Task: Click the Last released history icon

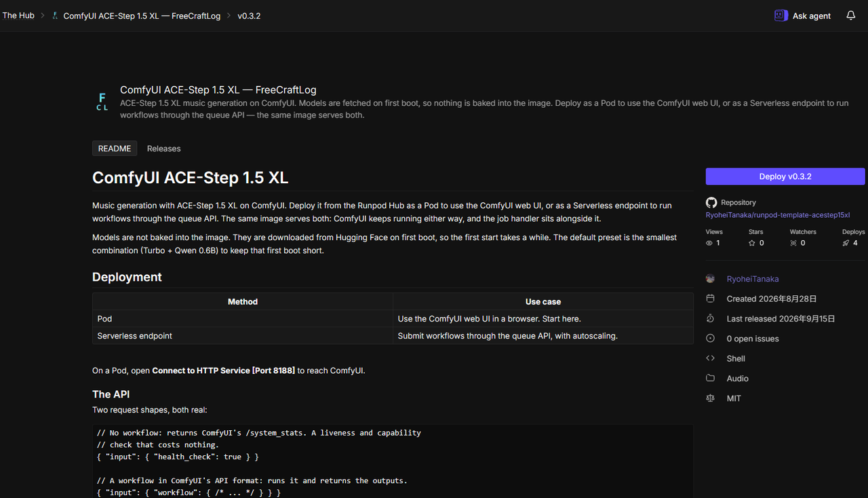Action: pyautogui.click(x=710, y=318)
